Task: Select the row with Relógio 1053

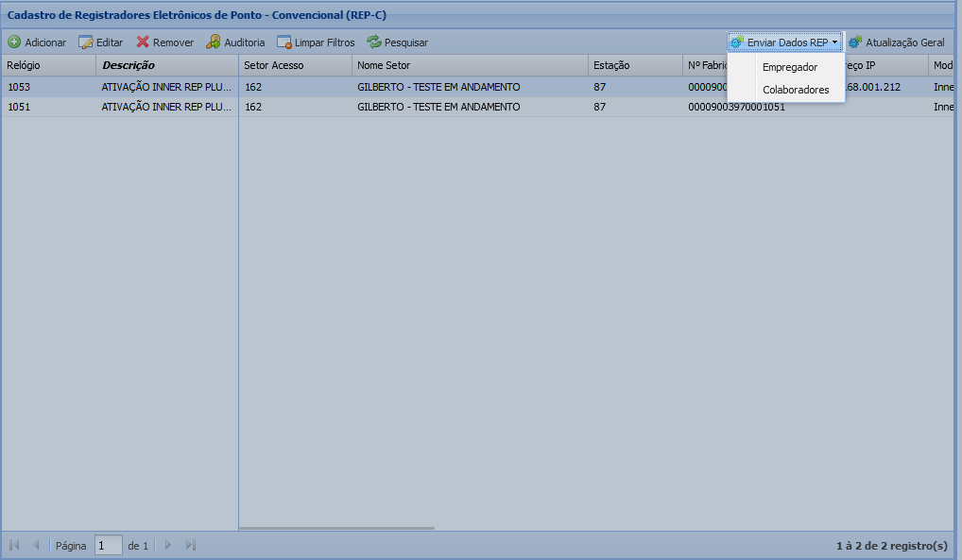Action: [20, 87]
